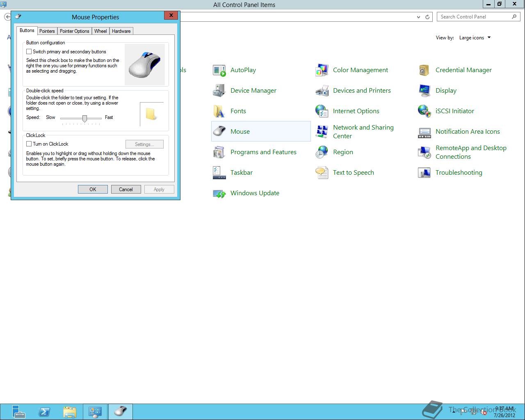Expand the address bar history dropdown
525x420 pixels.
418,17
